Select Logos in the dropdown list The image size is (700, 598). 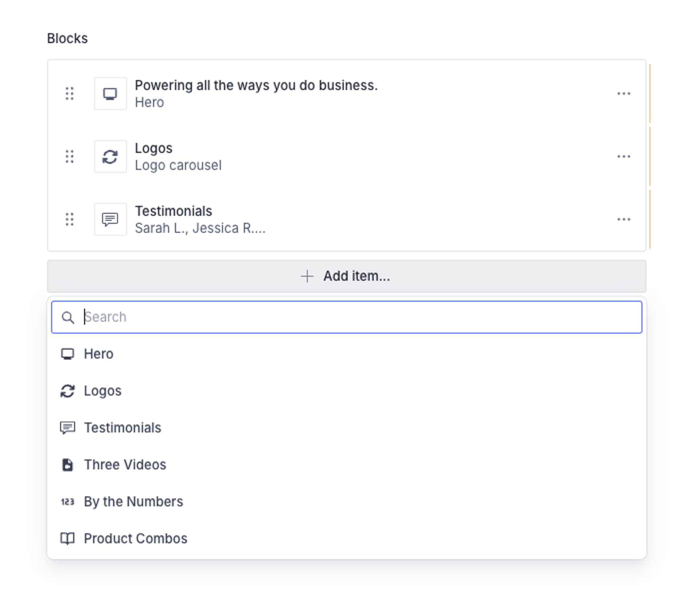coord(102,391)
